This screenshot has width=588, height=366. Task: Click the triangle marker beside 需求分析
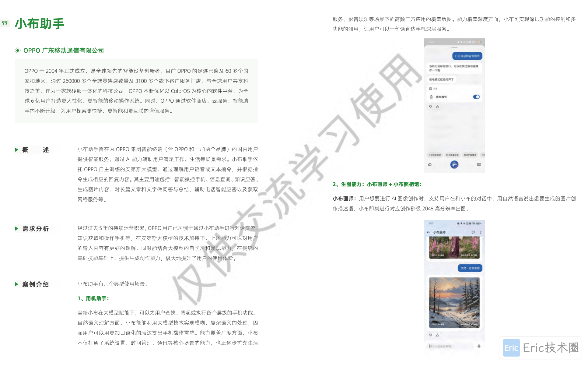[16, 228]
